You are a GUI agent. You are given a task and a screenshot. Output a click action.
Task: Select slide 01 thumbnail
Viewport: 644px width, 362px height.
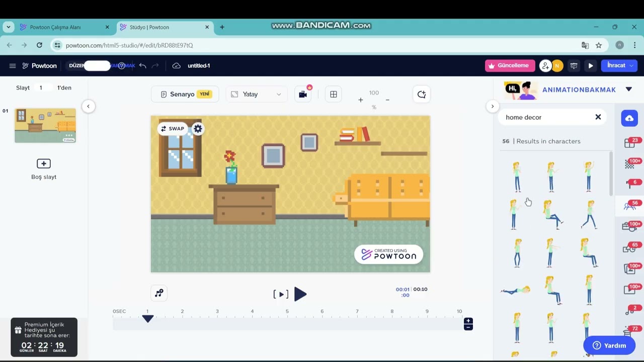tap(45, 125)
